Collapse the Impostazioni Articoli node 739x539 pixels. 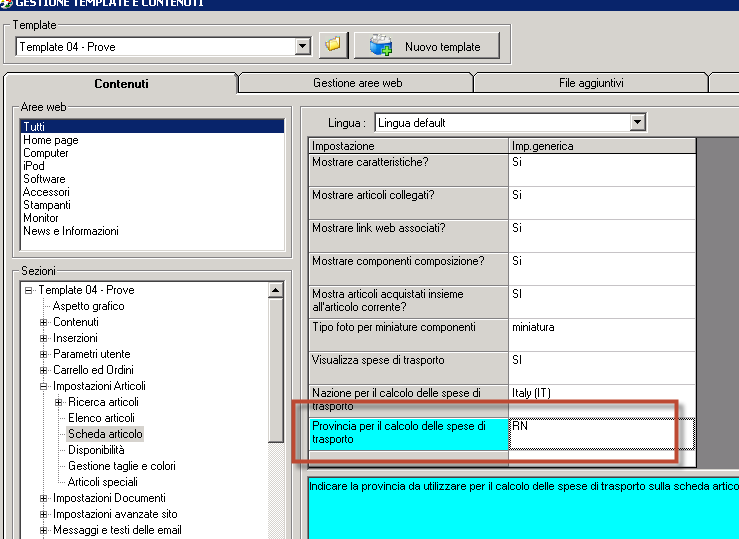pos(43,386)
